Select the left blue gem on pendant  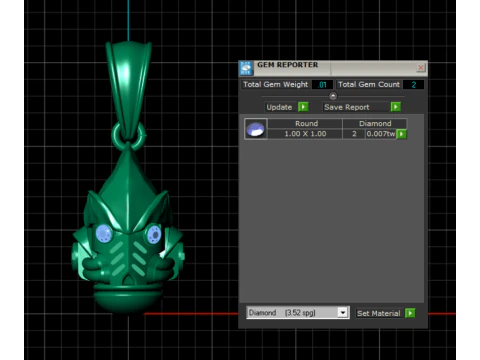coord(104,233)
